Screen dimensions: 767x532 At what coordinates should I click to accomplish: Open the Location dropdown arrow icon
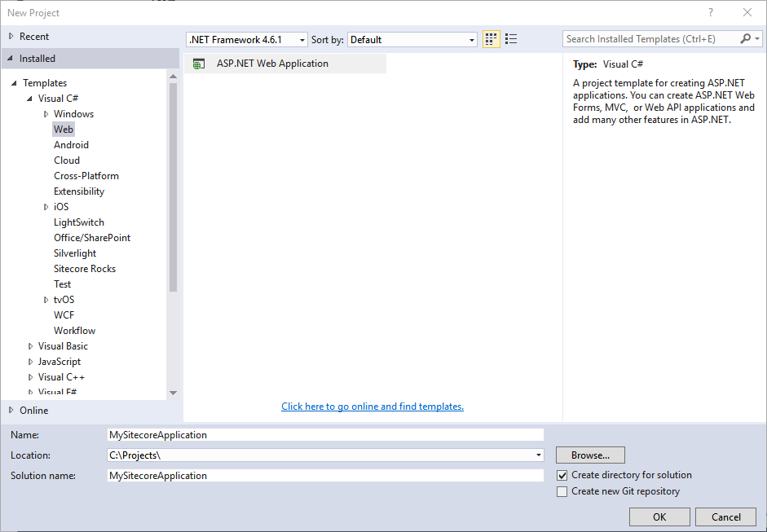pos(538,455)
